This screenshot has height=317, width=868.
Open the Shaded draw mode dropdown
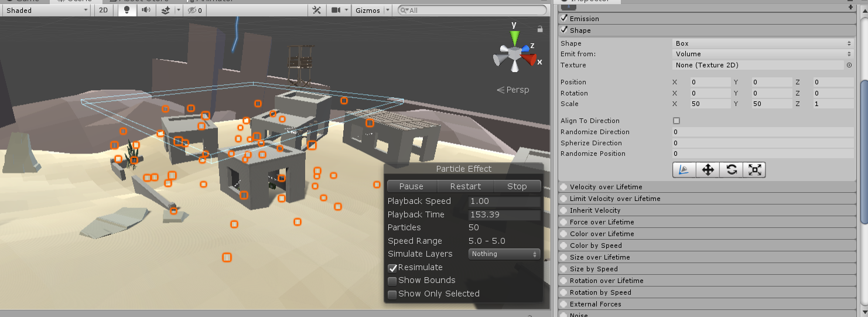46,11
